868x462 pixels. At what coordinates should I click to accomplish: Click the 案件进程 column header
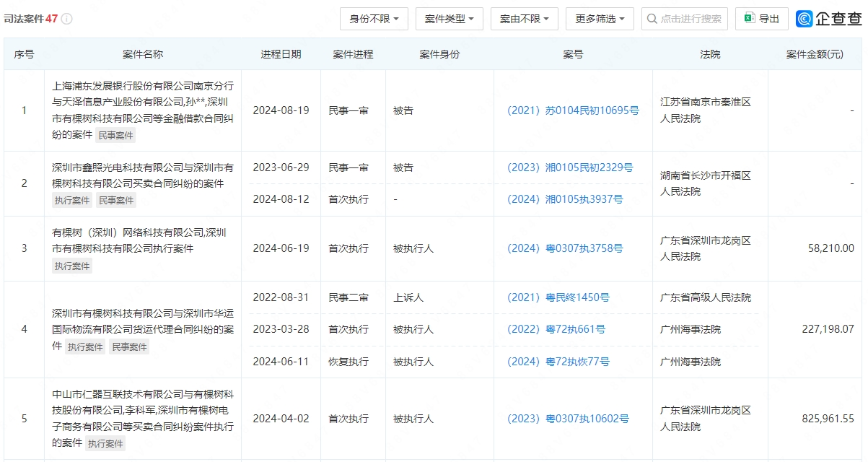[x=353, y=54]
